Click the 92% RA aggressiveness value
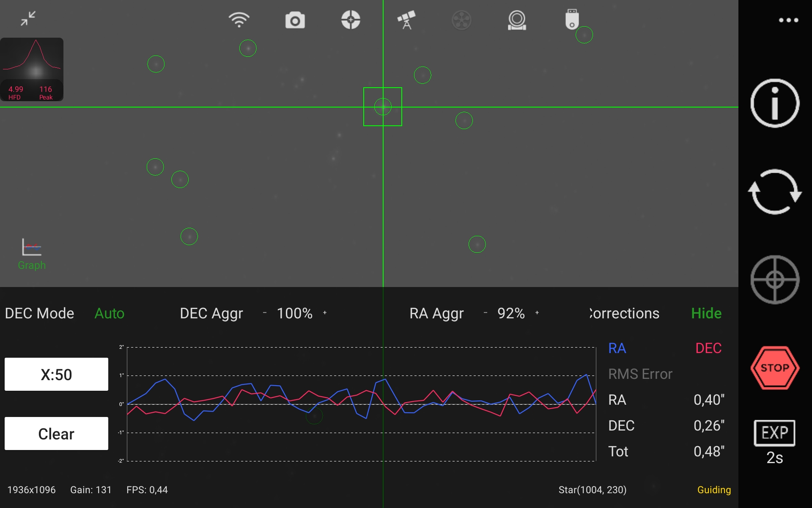 511,313
